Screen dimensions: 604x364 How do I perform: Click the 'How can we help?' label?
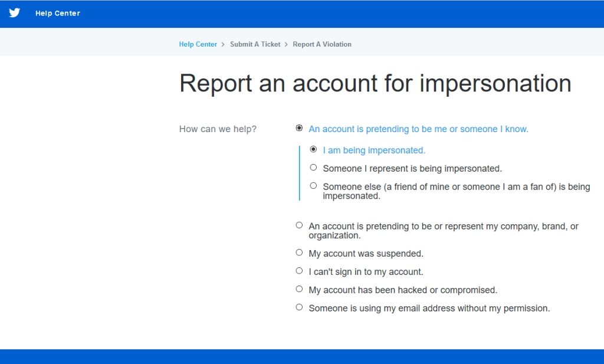218,129
